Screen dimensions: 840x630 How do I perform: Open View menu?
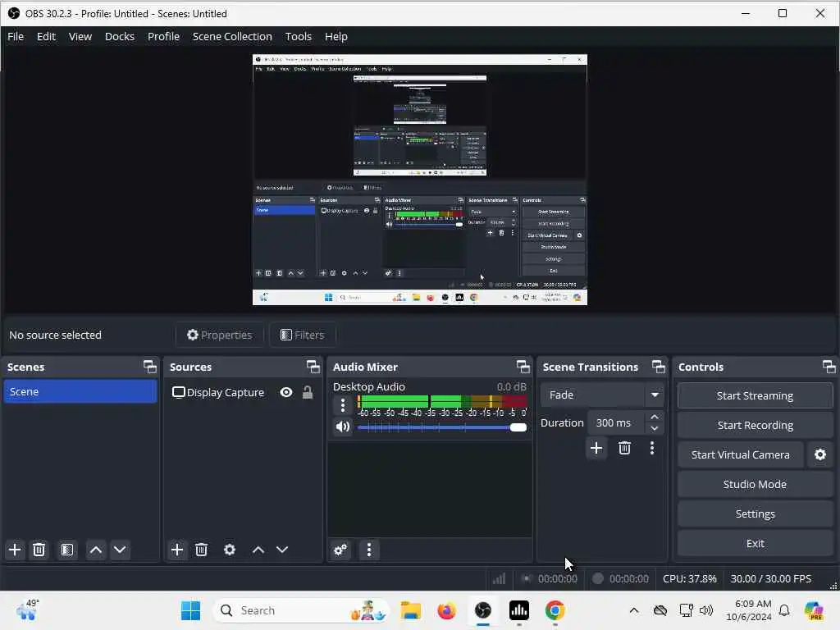pos(80,36)
